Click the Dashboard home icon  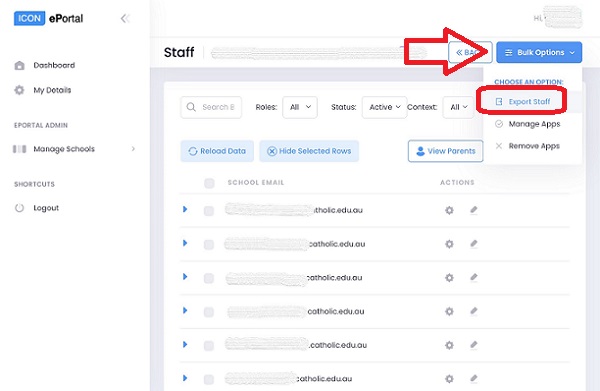[x=19, y=65]
